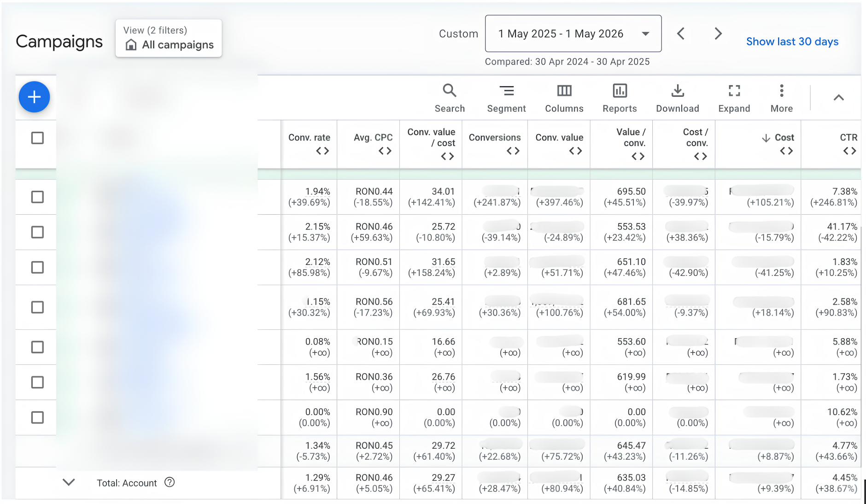Tick the select-all checkbox in header row
The height and width of the screenshot is (504, 866).
(37, 138)
